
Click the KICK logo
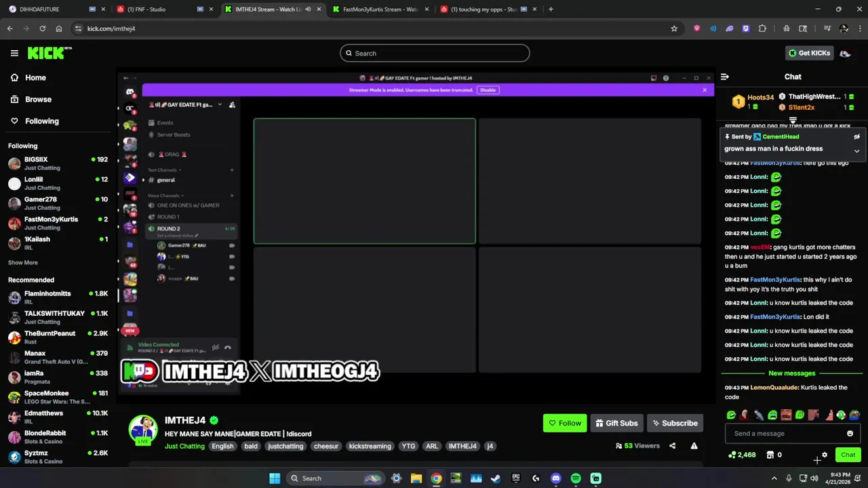click(x=49, y=53)
